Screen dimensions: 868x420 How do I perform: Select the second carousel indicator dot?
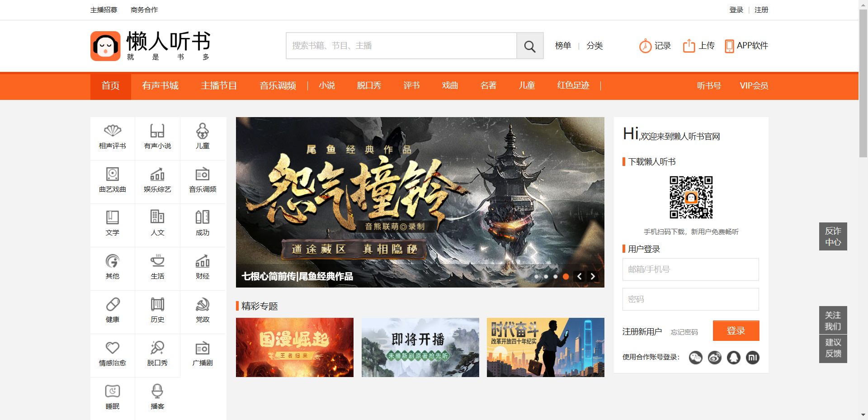click(546, 276)
